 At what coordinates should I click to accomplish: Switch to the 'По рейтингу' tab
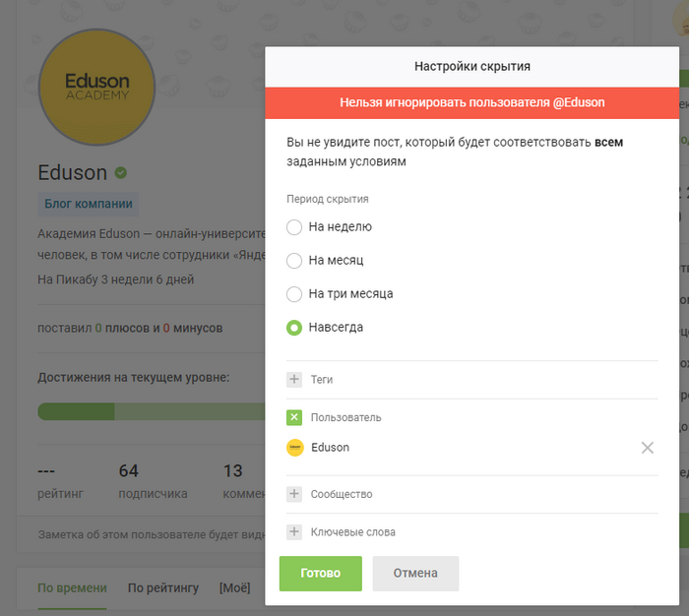(x=163, y=587)
